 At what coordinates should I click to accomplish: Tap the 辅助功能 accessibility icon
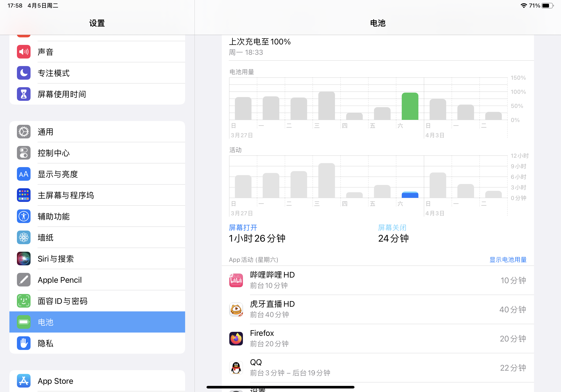click(x=24, y=216)
